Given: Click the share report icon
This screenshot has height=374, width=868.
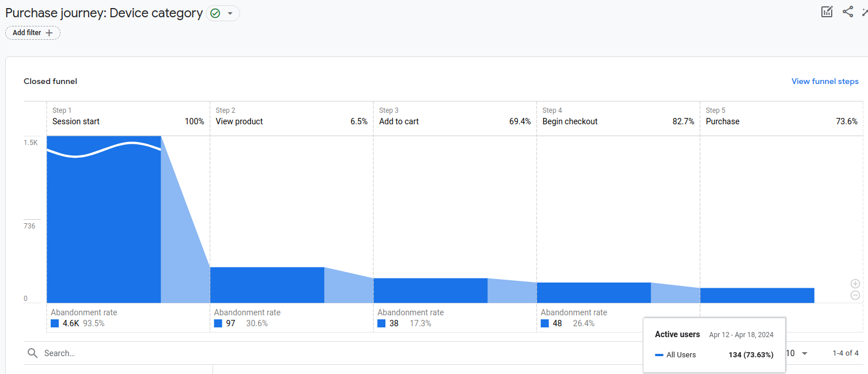Looking at the screenshot, I should (848, 12).
